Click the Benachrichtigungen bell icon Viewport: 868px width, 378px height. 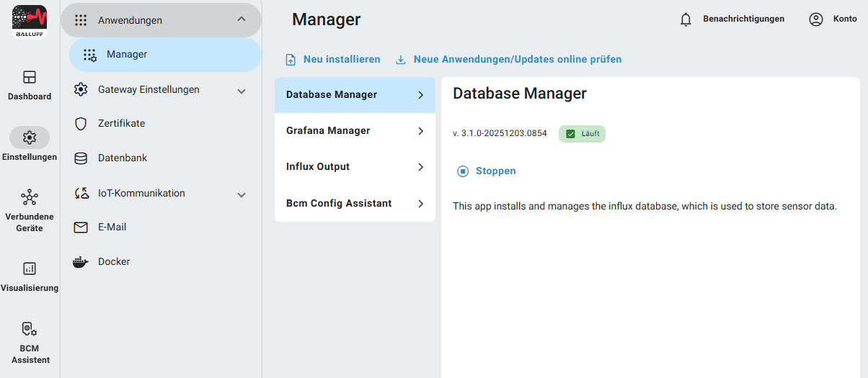(x=686, y=19)
